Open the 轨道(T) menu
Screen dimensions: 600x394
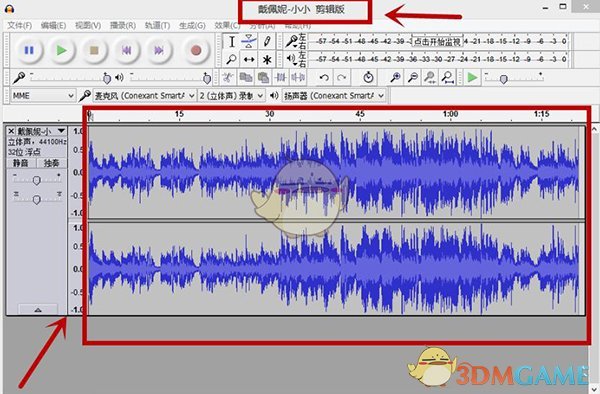pos(157,26)
